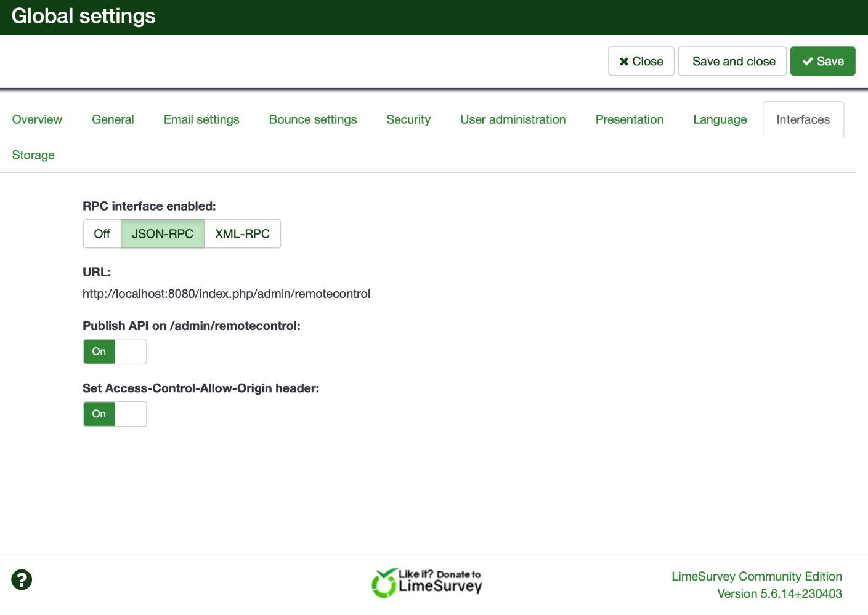Select XML-RPC interface option
The image size is (868, 615).
pyautogui.click(x=242, y=234)
